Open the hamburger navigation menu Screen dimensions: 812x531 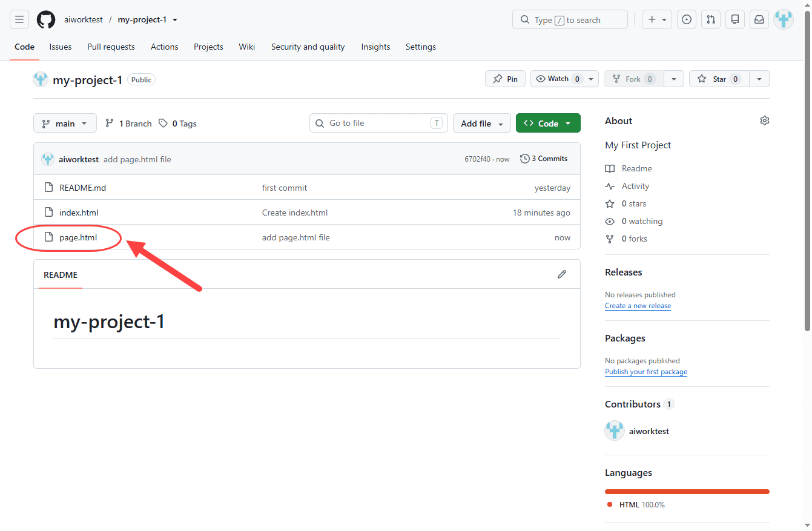(19, 19)
